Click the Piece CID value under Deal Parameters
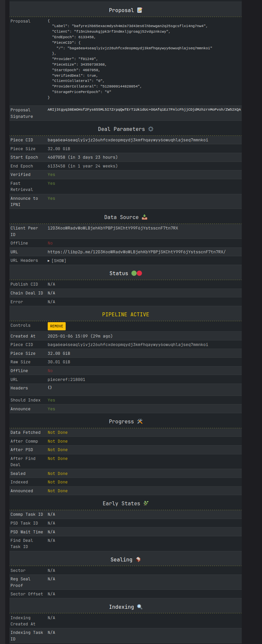The height and width of the screenshot is (644, 262). point(128,140)
